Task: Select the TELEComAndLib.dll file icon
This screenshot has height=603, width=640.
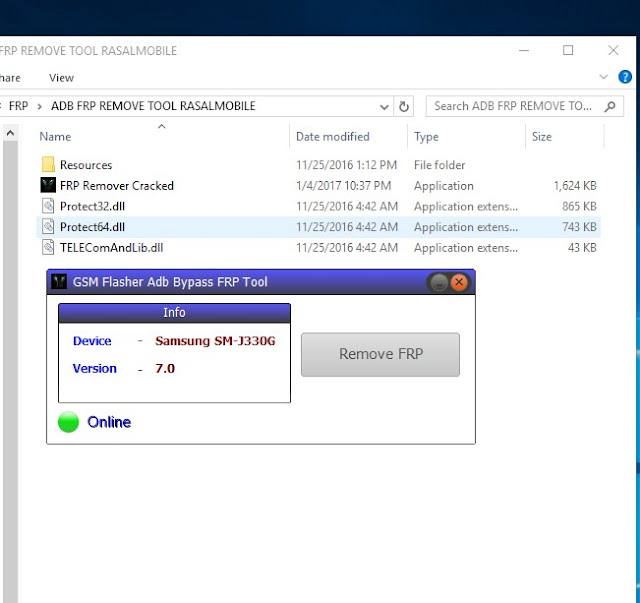Action: (48, 247)
